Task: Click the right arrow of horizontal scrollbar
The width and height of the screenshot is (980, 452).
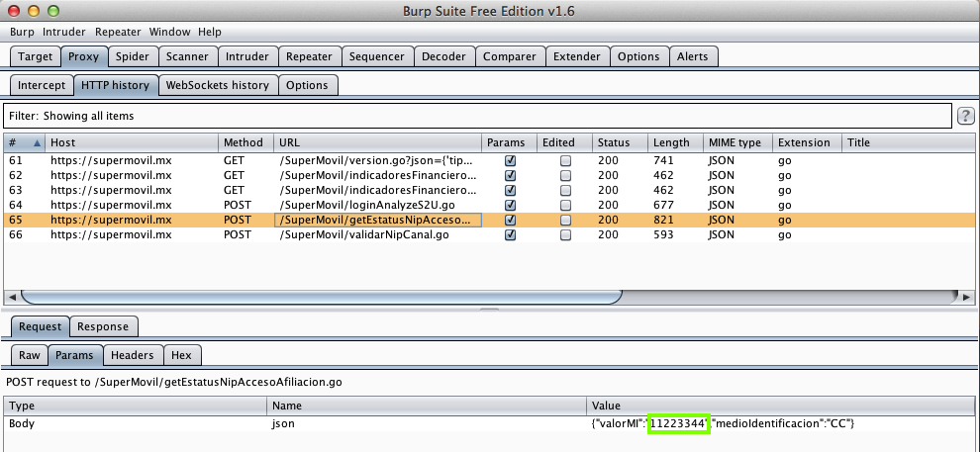Action: [x=966, y=297]
